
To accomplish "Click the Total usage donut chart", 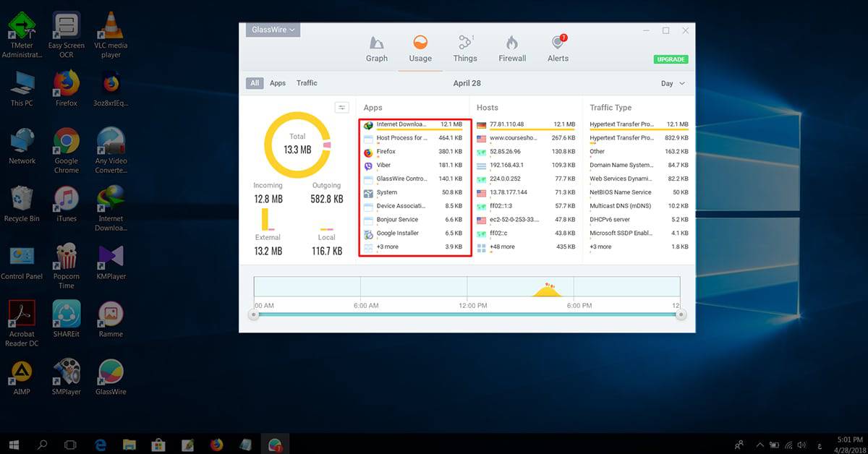I will 297,145.
